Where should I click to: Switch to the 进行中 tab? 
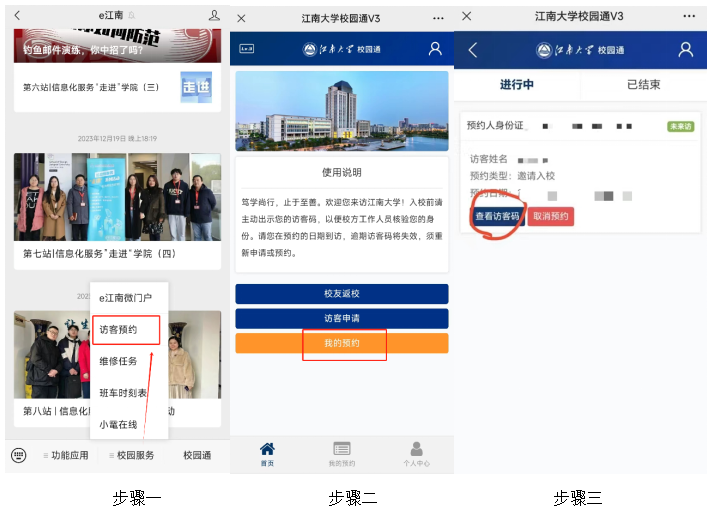[x=517, y=85]
